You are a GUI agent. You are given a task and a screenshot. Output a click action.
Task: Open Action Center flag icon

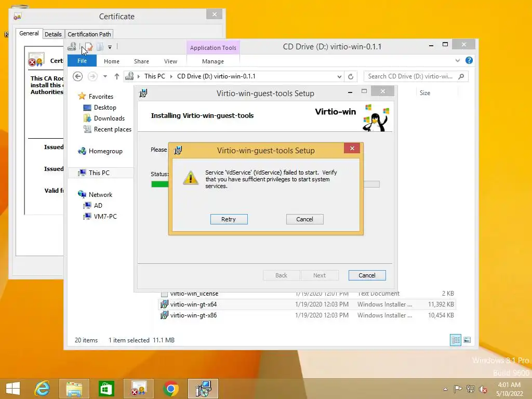point(458,389)
